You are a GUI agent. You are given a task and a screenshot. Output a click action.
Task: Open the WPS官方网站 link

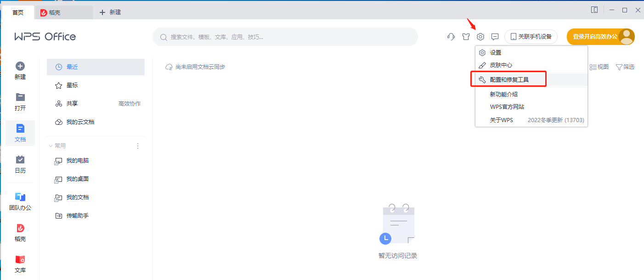tap(507, 106)
